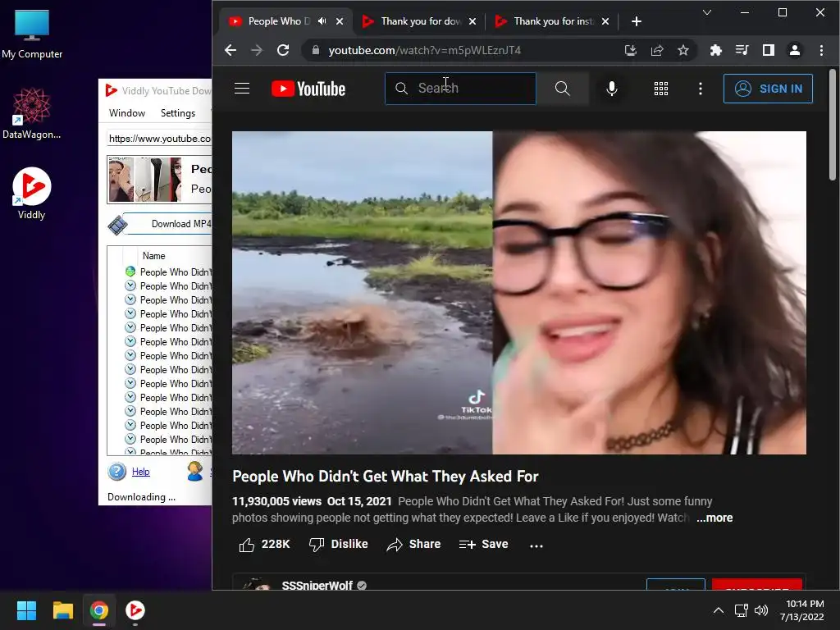Go back using Chrome's back arrow
This screenshot has width=840, height=630.
231,50
